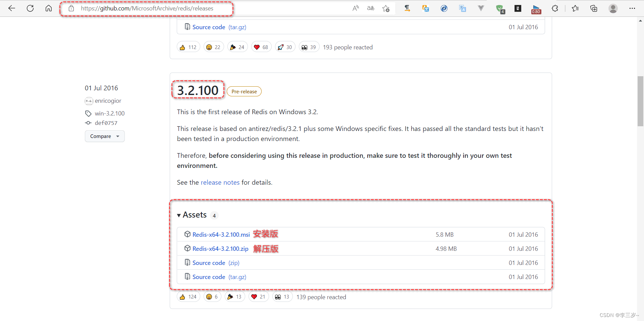Screen dimensions: 644x321
Task: Toggle the heart reaction showing 68
Action: pyautogui.click(x=261, y=47)
